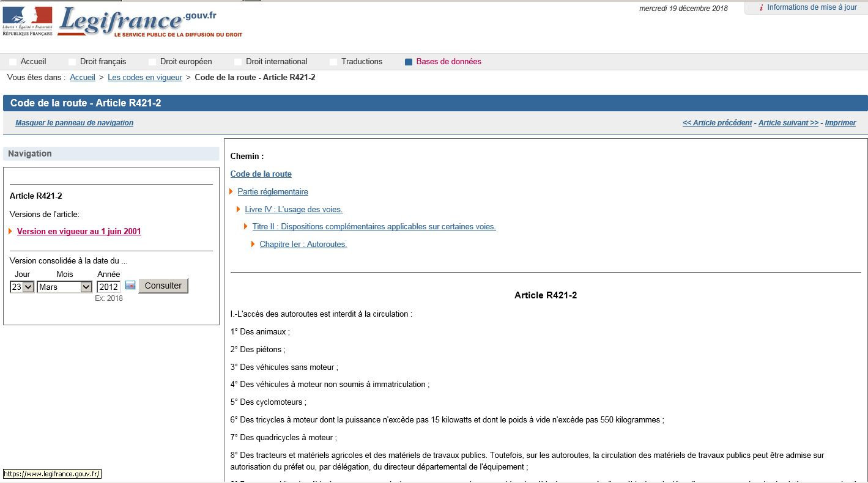Click the square marker next to Droit européen
Viewport: 868px width, 483px height.
tap(152, 62)
